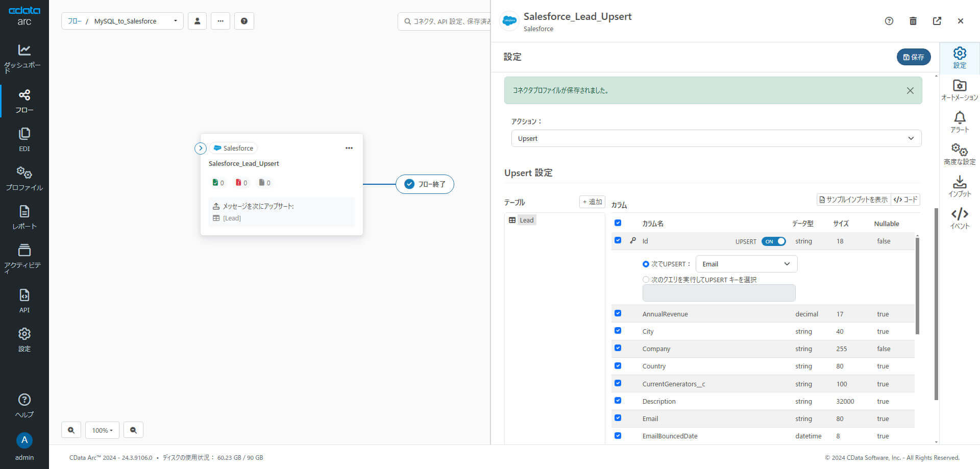The height and width of the screenshot is (469, 980).
Task: Toggle the UPSERT switch for Id
Action: pyautogui.click(x=774, y=241)
